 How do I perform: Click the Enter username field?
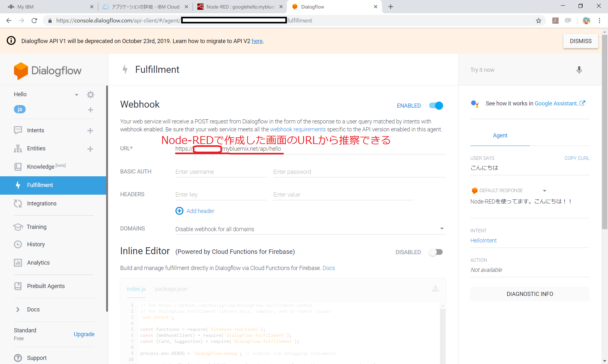click(x=221, y=172)
